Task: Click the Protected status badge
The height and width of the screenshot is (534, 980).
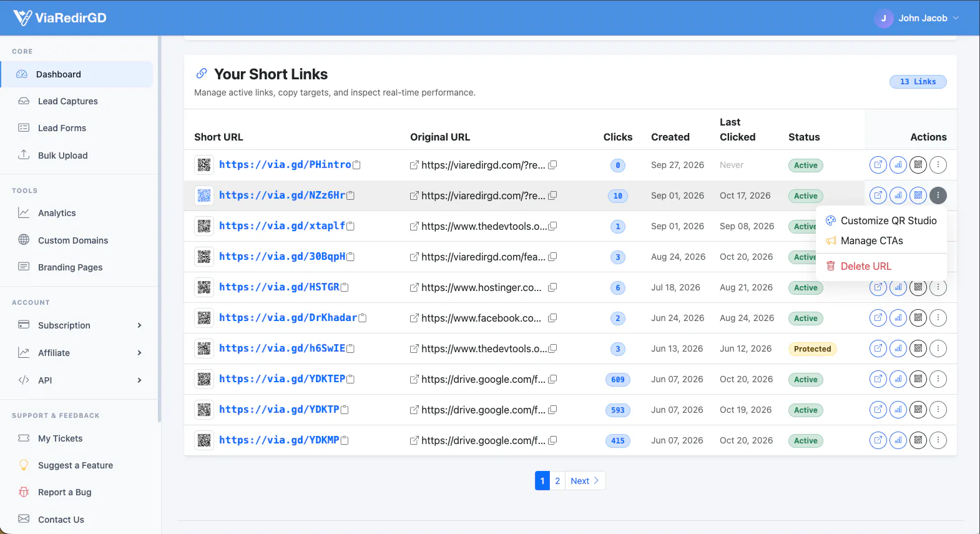Action: click(812, 349)
